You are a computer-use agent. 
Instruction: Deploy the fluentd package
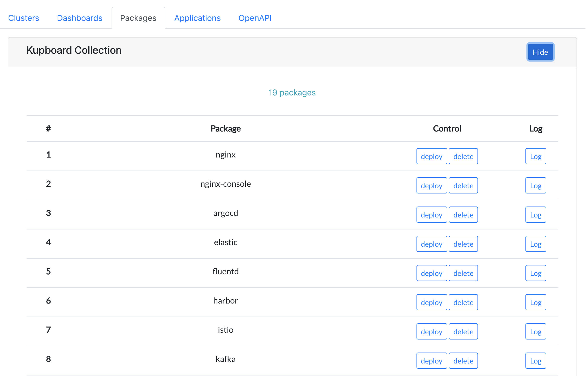[x=432, y=273]
